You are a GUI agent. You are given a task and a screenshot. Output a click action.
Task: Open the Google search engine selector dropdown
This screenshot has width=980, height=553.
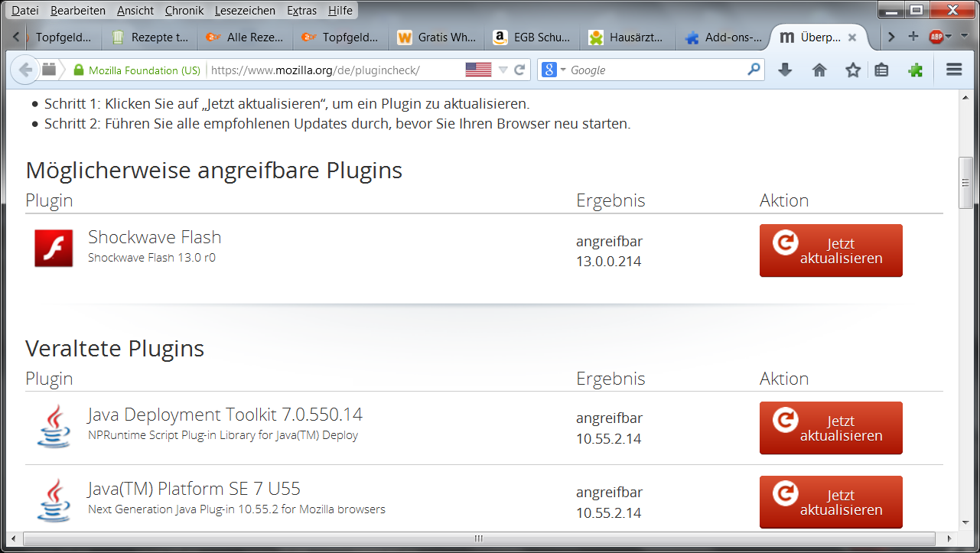[553, 70]
